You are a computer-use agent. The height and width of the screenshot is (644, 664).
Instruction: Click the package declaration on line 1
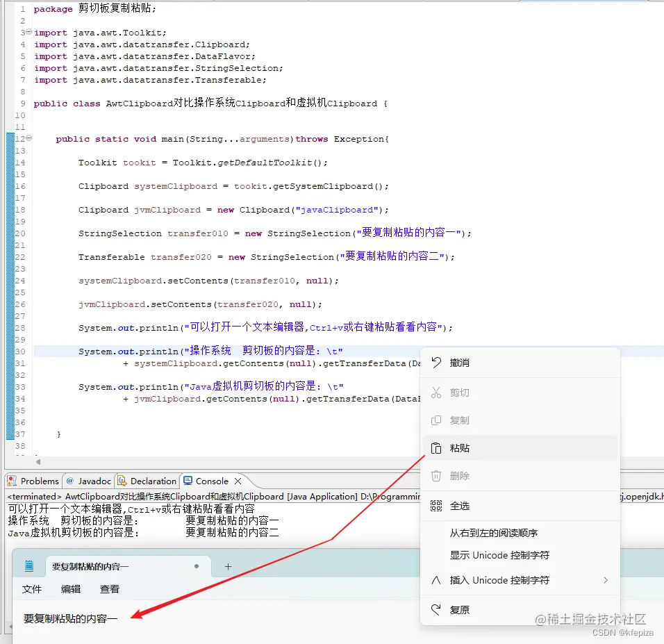pos(95,8)
